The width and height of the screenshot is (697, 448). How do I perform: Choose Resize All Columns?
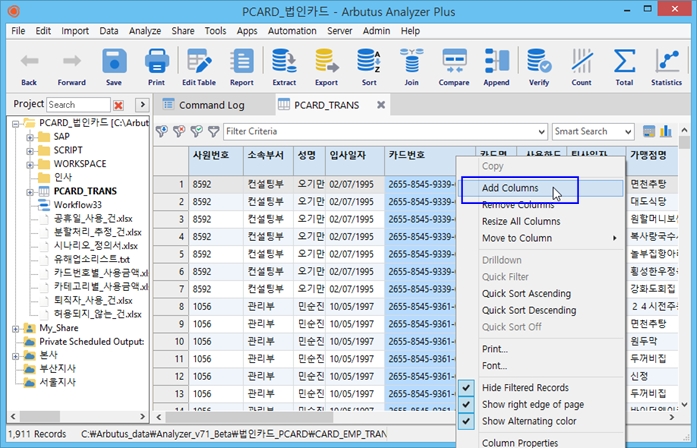(541, 221)
